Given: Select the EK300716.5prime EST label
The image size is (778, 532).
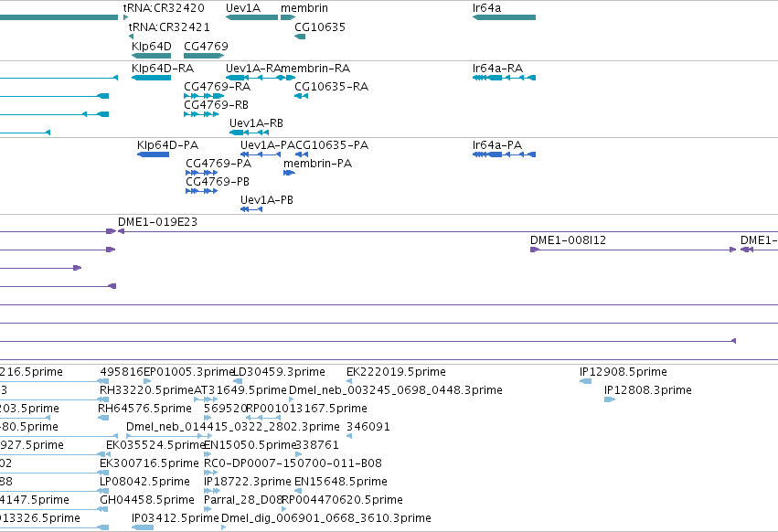Looking at the screenshot, I should point(149,463).
